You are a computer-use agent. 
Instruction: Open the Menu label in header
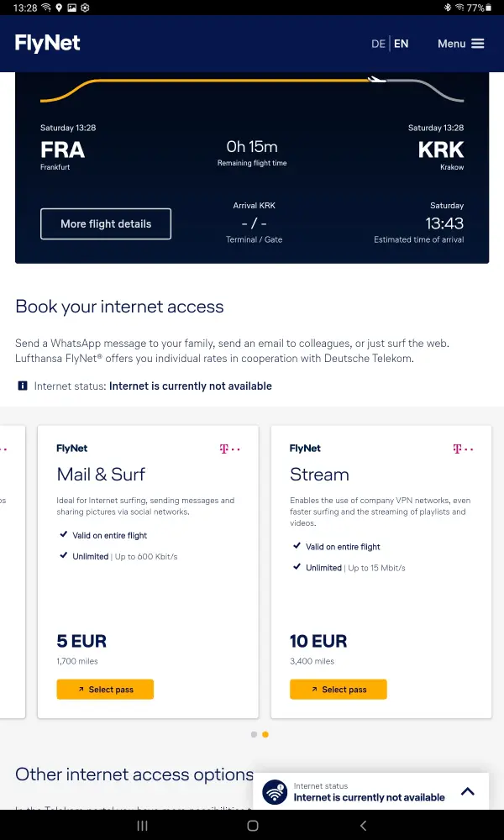click(x=451, y=44)
